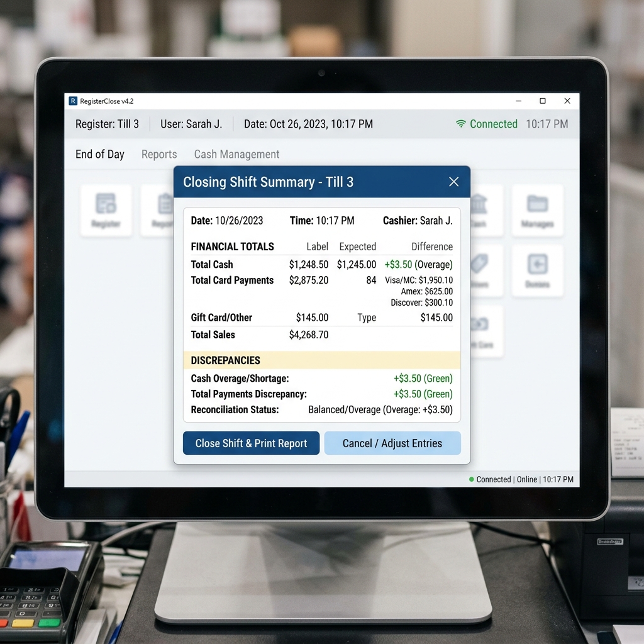Click the 'Cashier: Sarah J.' field
Image resolution: width=644 pixels, height=644 pixels.
(x=418, y=221)
